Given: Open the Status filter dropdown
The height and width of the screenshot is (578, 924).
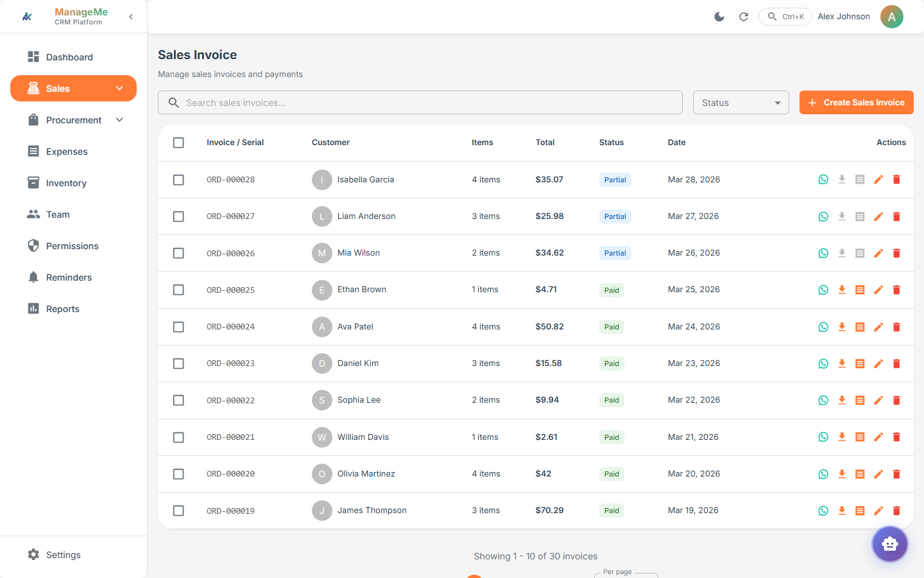Looking at the screenshot, I should [740, 103].
